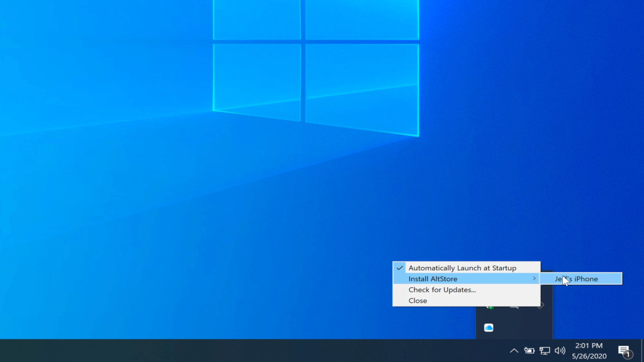644x362 pixels.
Task: Open iCloud from the system tray overflow
Action: (489, 327)
